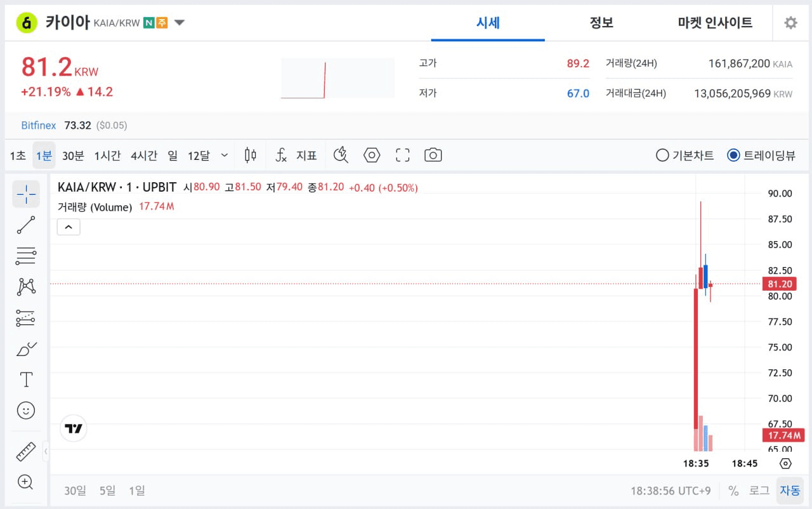Open the fx indicators menu
This screenshot has width=812, height=509.
(296, 155)
